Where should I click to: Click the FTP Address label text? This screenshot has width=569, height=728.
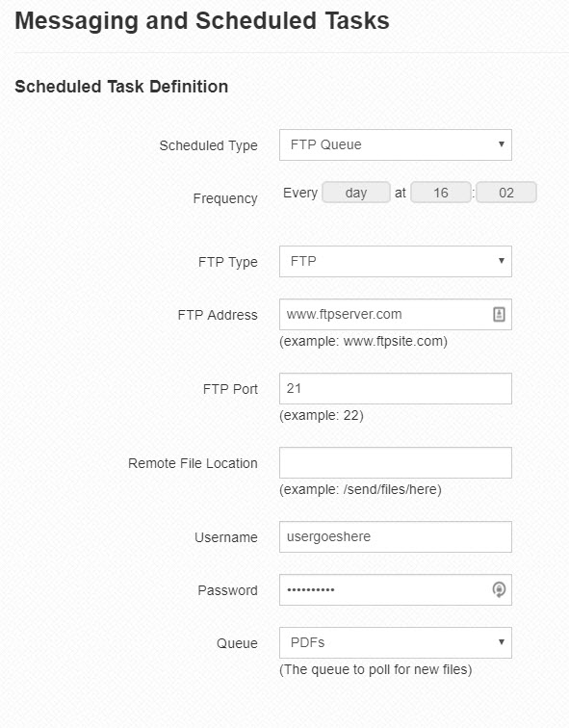tap(218, 315)
